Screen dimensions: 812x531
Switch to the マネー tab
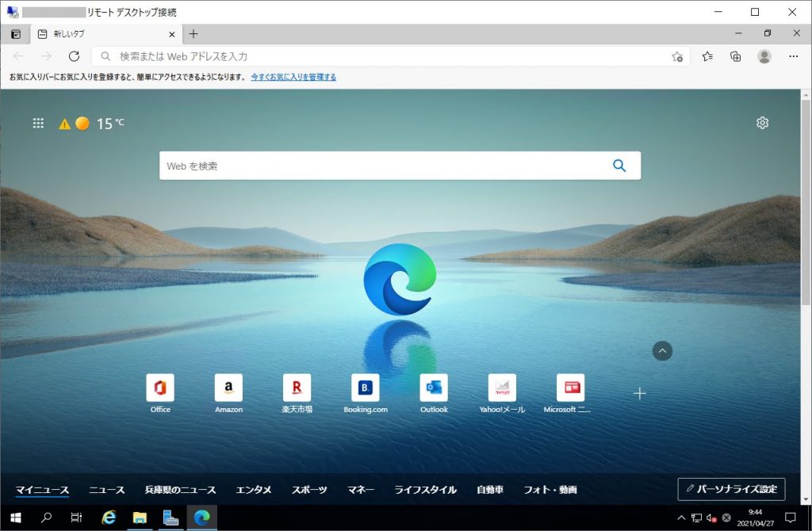pyautogui.click(x=361, y=490)
